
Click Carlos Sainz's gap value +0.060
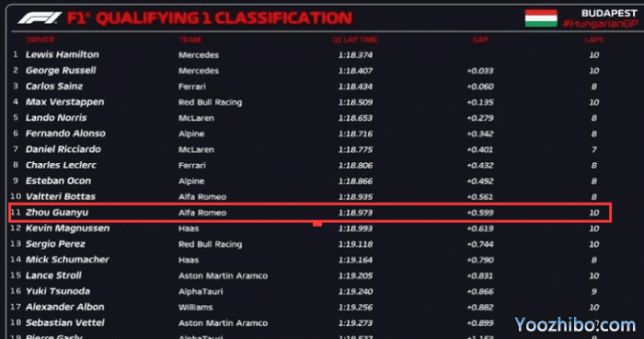[480, 87]
